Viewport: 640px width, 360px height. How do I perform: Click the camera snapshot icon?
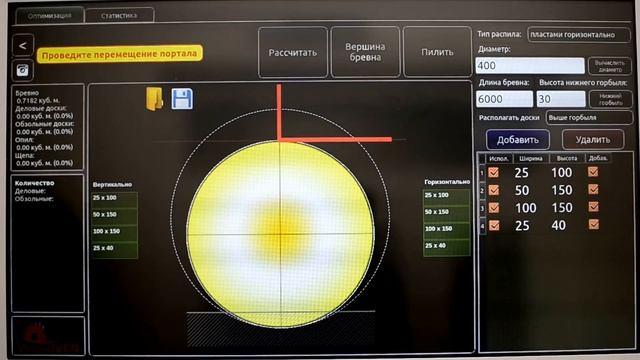click(x=23, y=70)
